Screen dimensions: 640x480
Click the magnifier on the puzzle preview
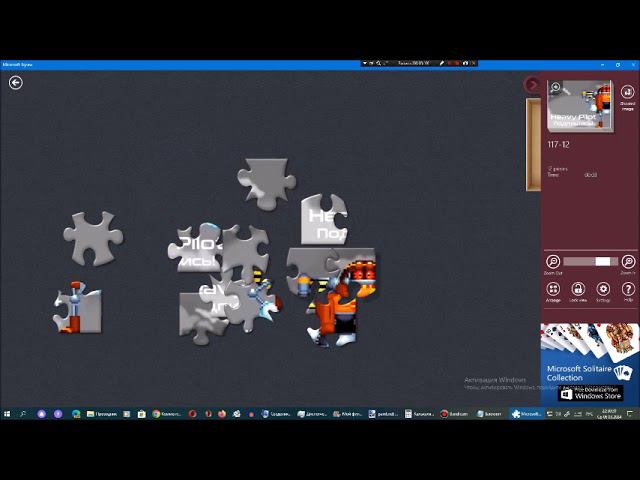[555, 87]
